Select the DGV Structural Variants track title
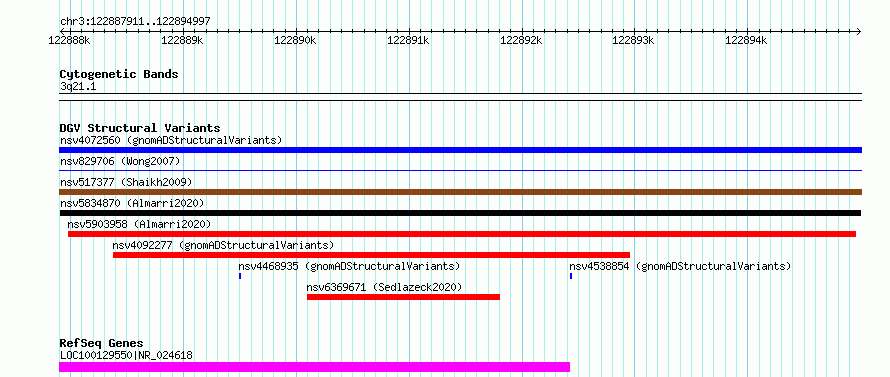 pos(140,128)
